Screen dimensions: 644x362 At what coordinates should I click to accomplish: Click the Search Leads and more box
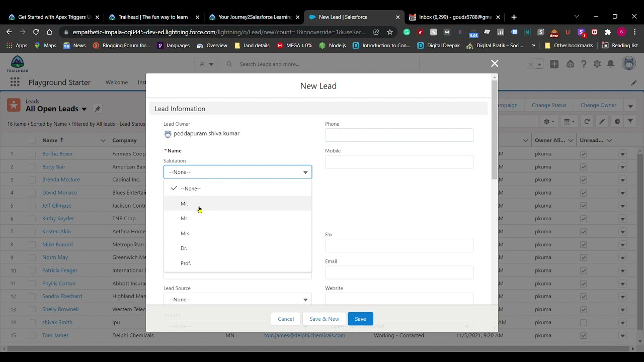coord(322,64)
